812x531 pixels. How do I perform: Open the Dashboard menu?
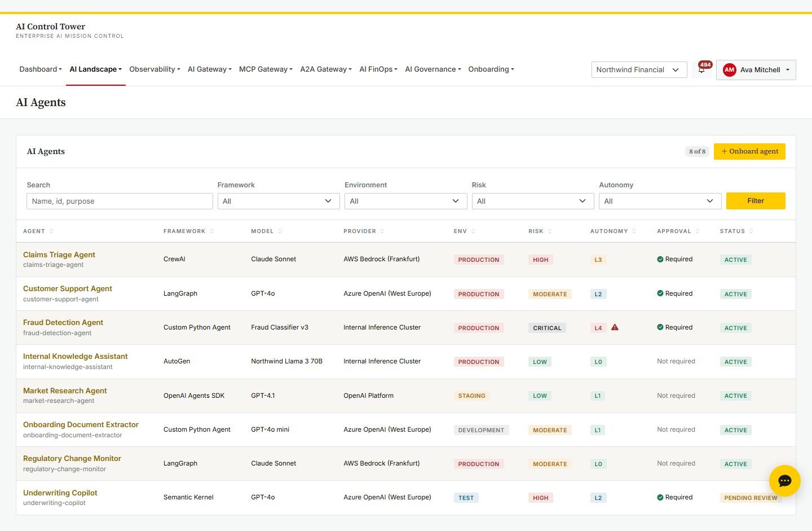click(41, 69)
